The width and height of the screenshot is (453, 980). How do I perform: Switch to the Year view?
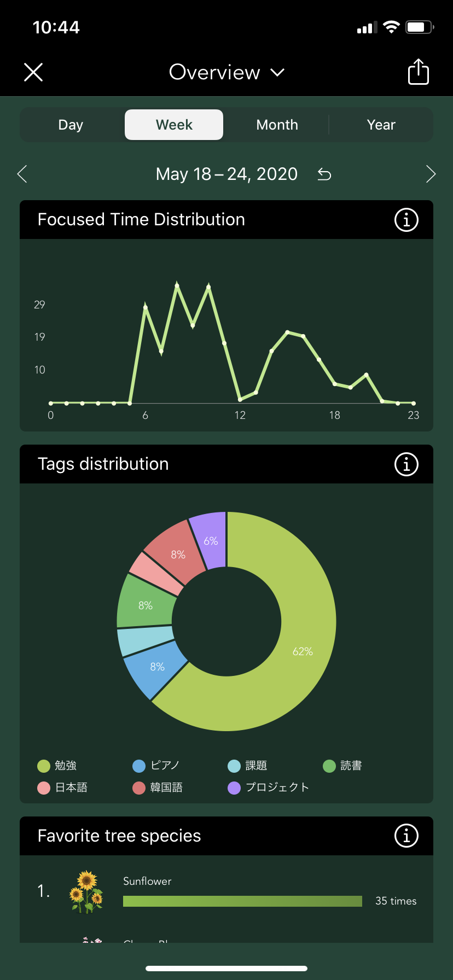381,125
